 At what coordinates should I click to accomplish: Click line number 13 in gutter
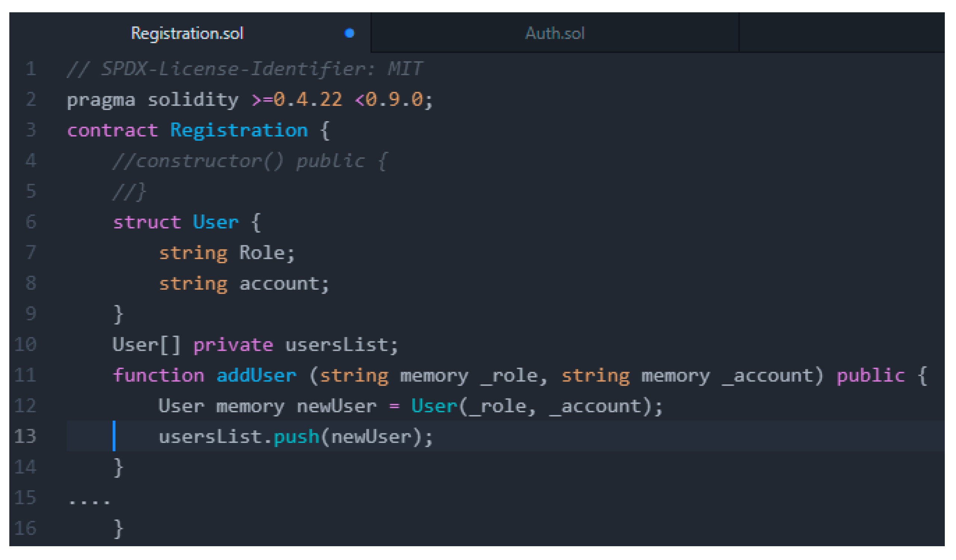[x=25, y=436]
